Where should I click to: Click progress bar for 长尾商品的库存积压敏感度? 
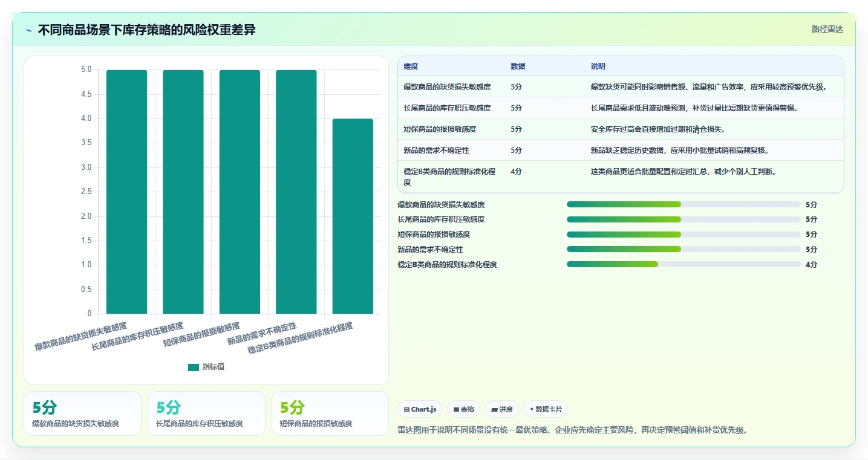(684, 219)
